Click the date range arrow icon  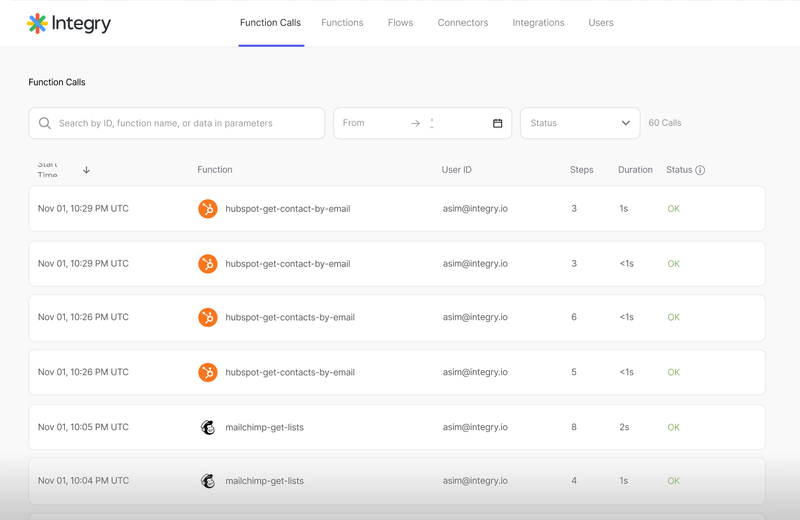click(x=415, y=123)
